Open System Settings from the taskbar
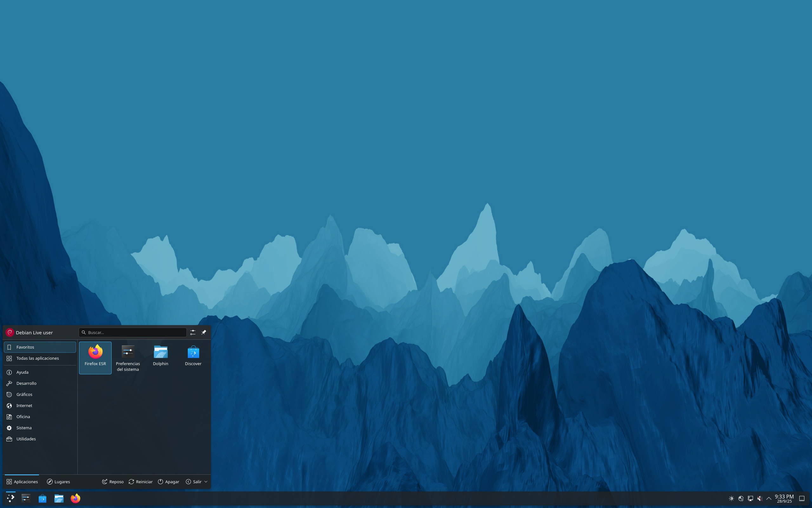This screenshot has height=508, width=812. pos(26,498)
